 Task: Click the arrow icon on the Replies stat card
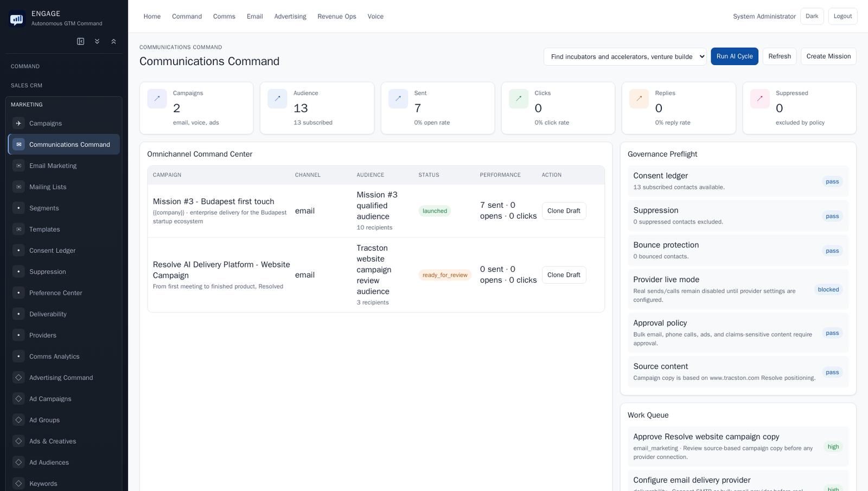pos(639,99)
